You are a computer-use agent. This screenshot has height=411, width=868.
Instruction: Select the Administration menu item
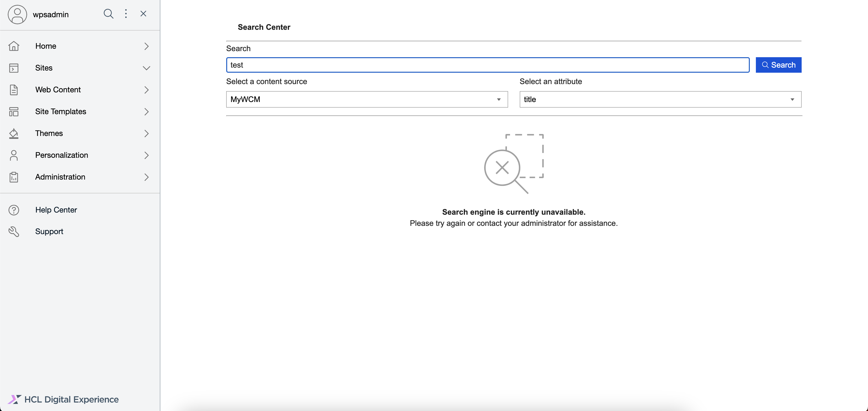pyautogui.click(x=60, y=177)
